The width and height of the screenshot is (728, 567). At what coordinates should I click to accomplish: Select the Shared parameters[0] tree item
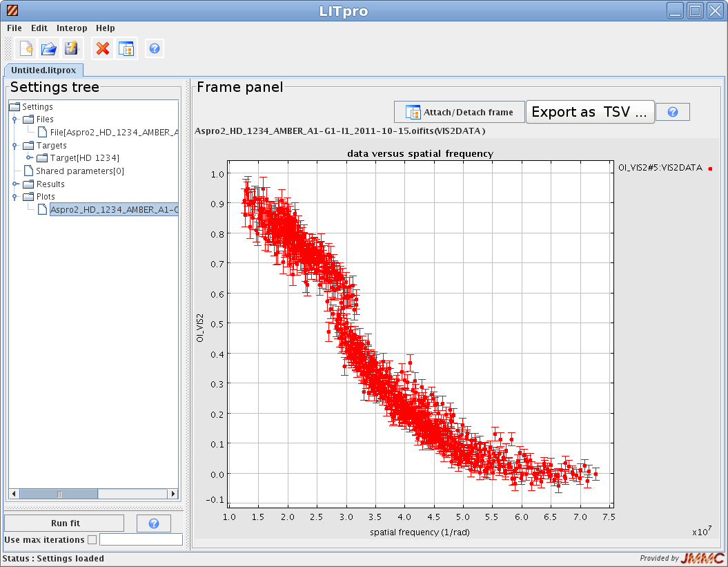[80, 171]
